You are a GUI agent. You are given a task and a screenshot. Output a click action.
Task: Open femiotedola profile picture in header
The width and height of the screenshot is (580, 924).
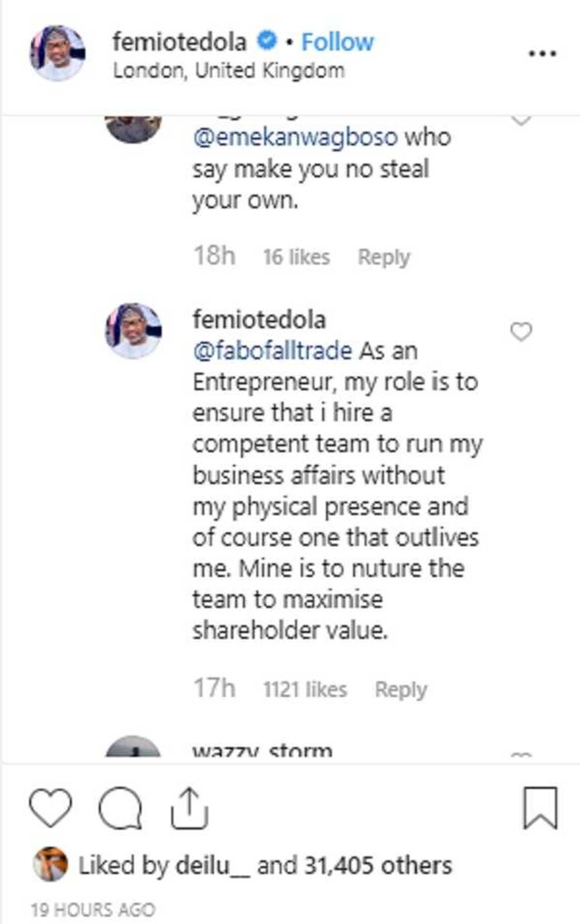click(57, 53)
